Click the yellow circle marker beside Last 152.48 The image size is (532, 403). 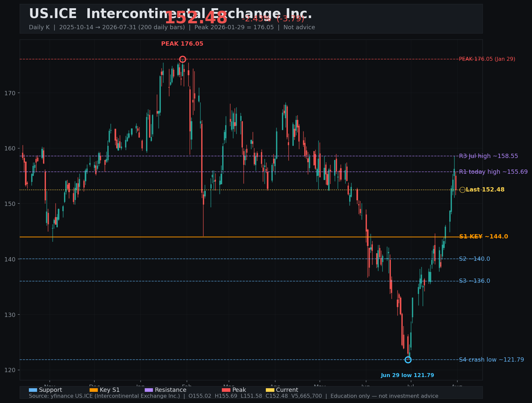point(462,190)
